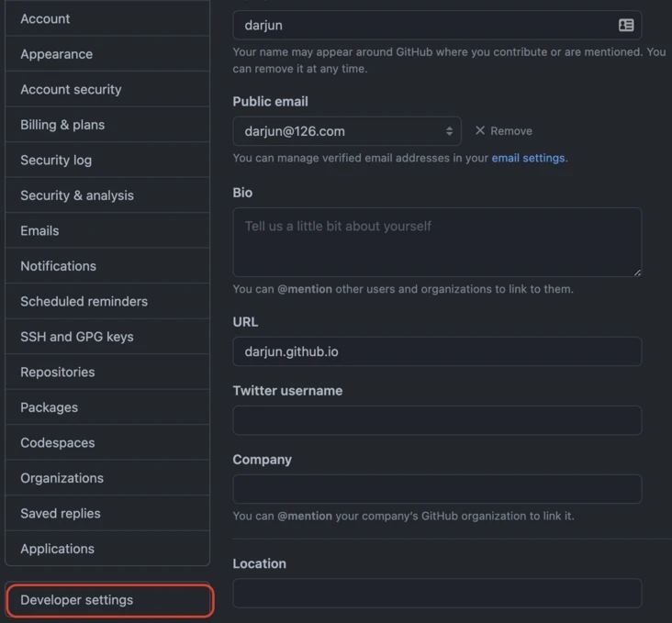Select Appearance in the sidebar

point(56,54)
